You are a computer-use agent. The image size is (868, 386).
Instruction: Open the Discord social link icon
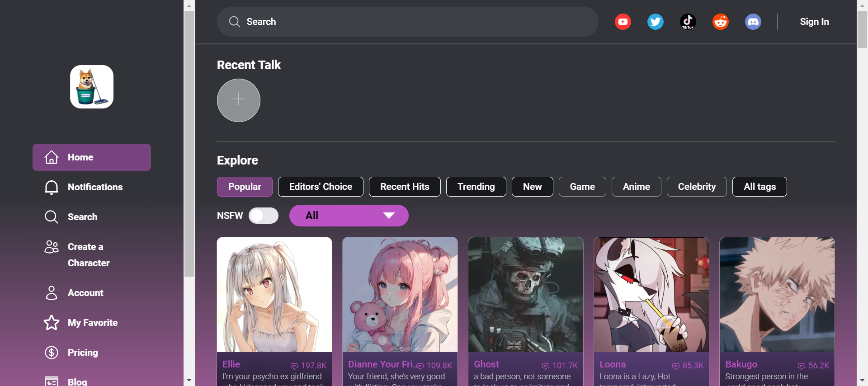coord(753,22)
